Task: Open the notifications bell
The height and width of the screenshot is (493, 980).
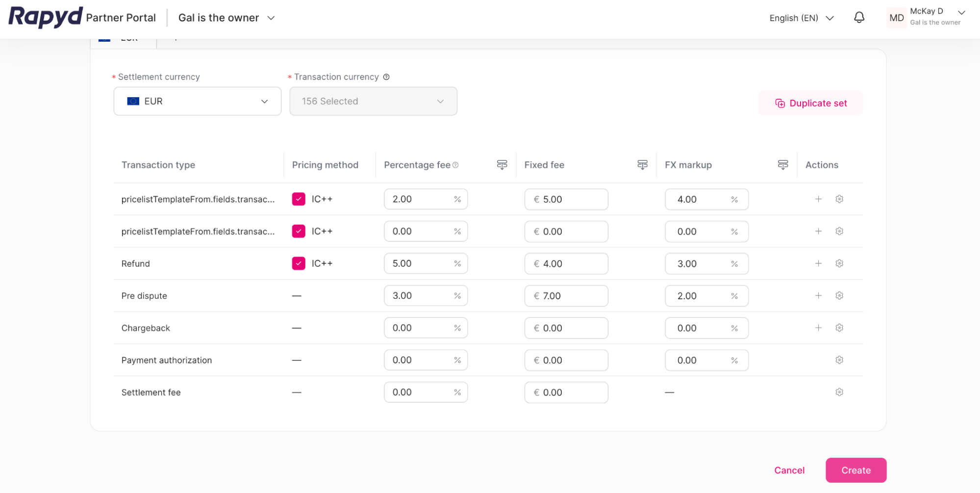Action: (858, 18)
